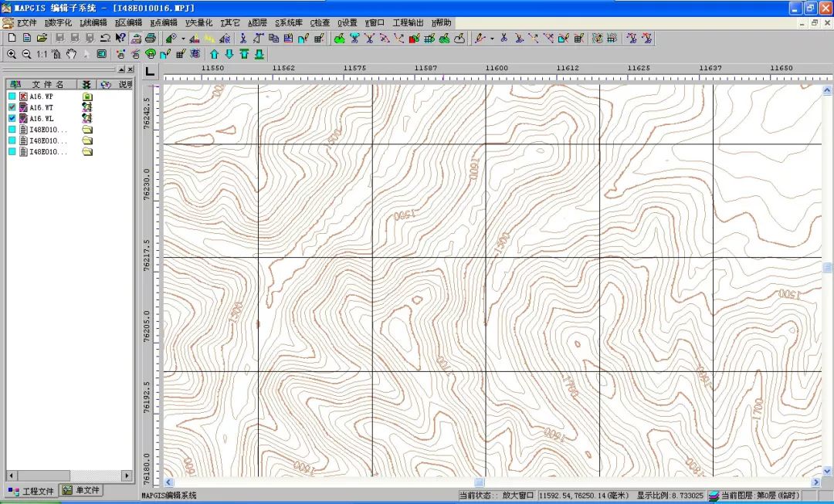Open the 工程输出 (Project output) menu
The height and width of the screenshot is (504, 834).
point(408,23)
